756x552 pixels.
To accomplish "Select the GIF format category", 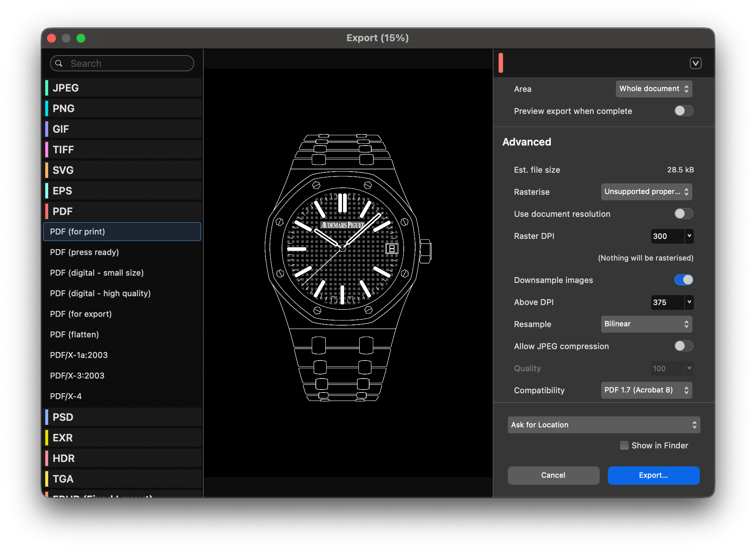I will (123, 129).
